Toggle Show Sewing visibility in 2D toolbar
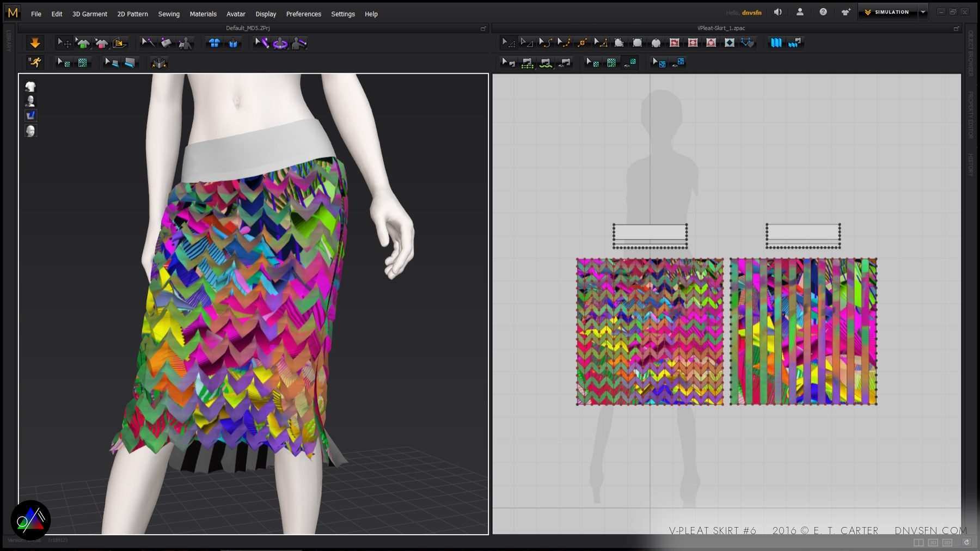Image resolution: width=980 pixels, height=551 pixels. [x=565, y=63]
